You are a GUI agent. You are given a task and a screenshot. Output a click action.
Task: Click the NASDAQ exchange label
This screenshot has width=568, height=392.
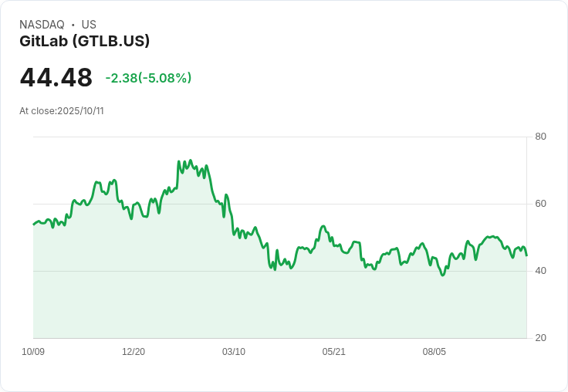pyautogui.click(x=42, y=25)
